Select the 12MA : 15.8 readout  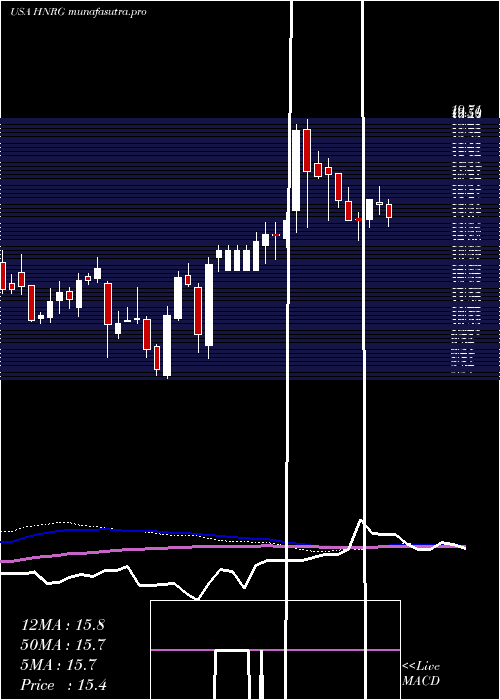(62, 625)
